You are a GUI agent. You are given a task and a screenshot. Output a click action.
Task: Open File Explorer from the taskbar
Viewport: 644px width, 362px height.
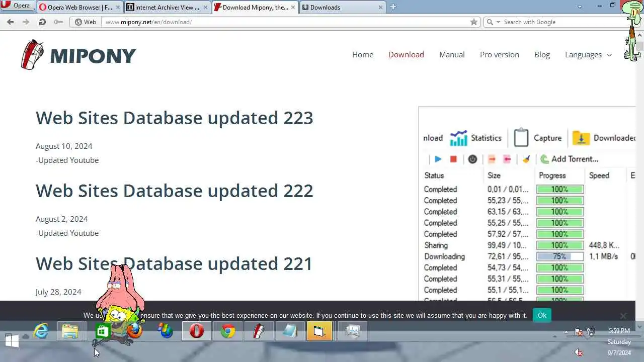pyautogui.click(x=70, y=331)
